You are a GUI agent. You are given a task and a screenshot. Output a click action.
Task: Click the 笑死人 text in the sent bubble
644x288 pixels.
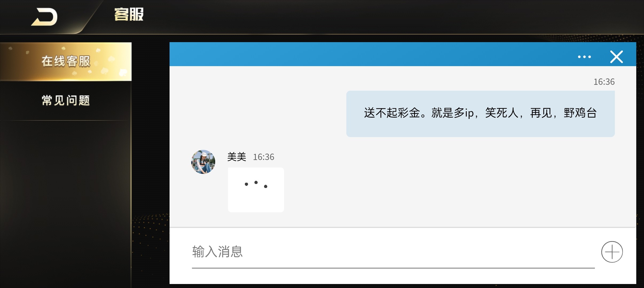click(502, 113)
